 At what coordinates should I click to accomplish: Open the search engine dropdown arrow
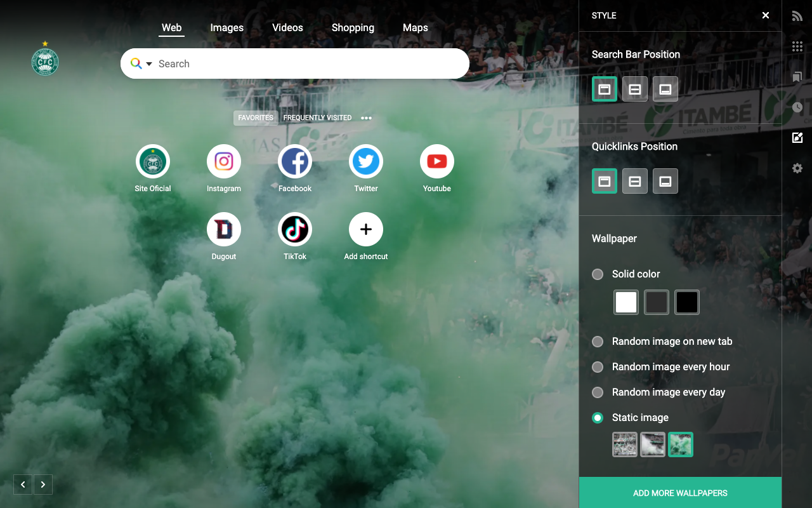(x=149, y=63)
